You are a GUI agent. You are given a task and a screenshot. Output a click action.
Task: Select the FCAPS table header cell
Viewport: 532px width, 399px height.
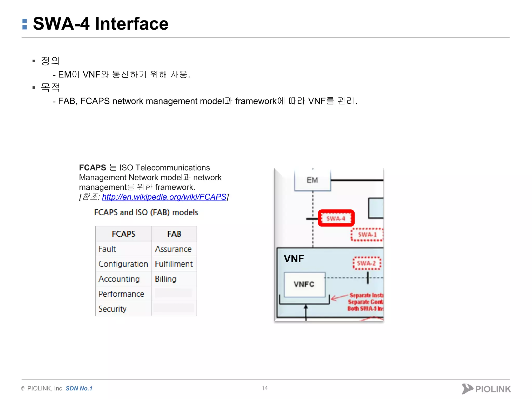[123, 234]
